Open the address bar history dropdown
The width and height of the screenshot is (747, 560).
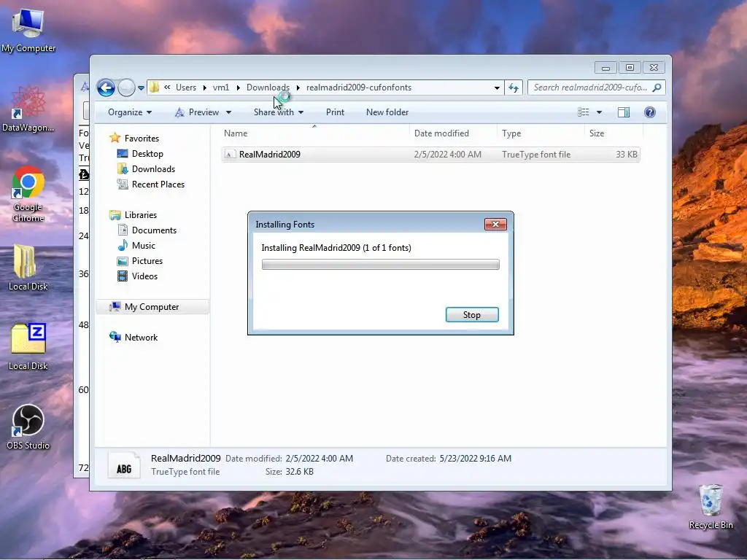497,87
